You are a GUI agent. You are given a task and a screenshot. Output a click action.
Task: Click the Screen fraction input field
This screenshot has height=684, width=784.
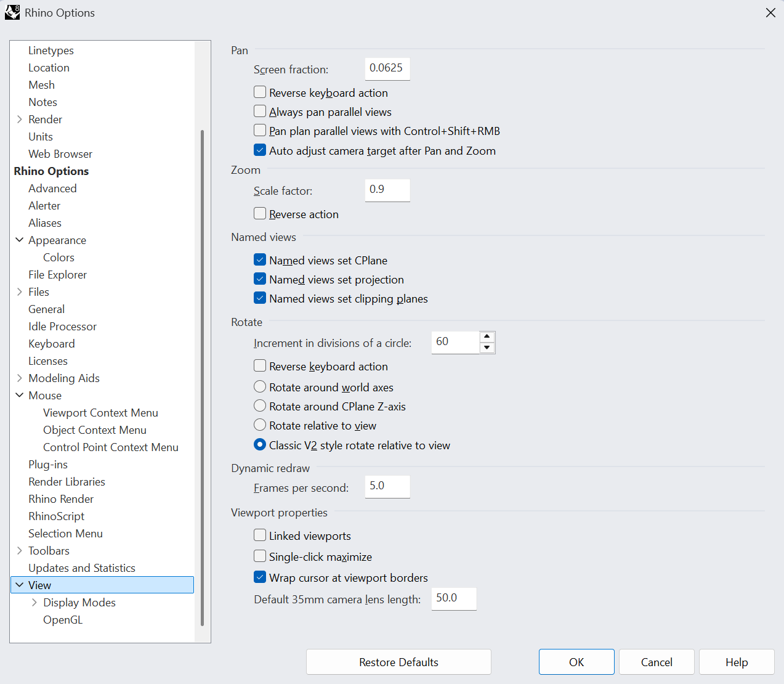pyautogui.click(x=387, y=68)
